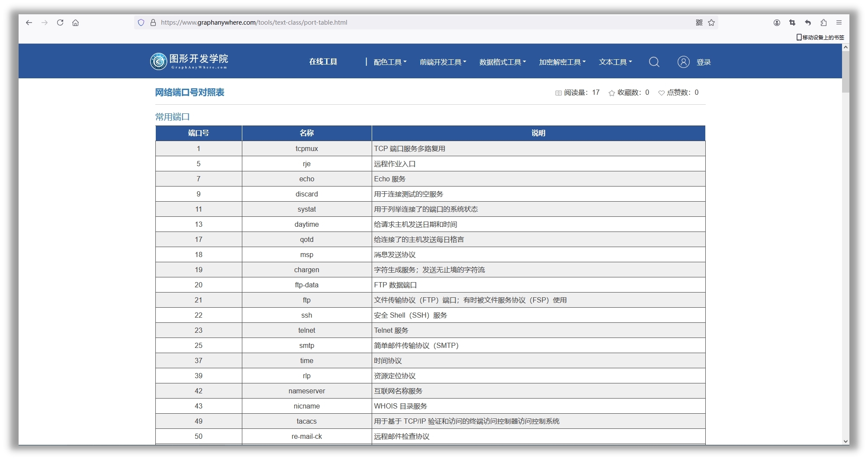Screen dimensions: 868x460
Task: Expand the 数据格式工具 dropdown menu
Action: [502, 62]
